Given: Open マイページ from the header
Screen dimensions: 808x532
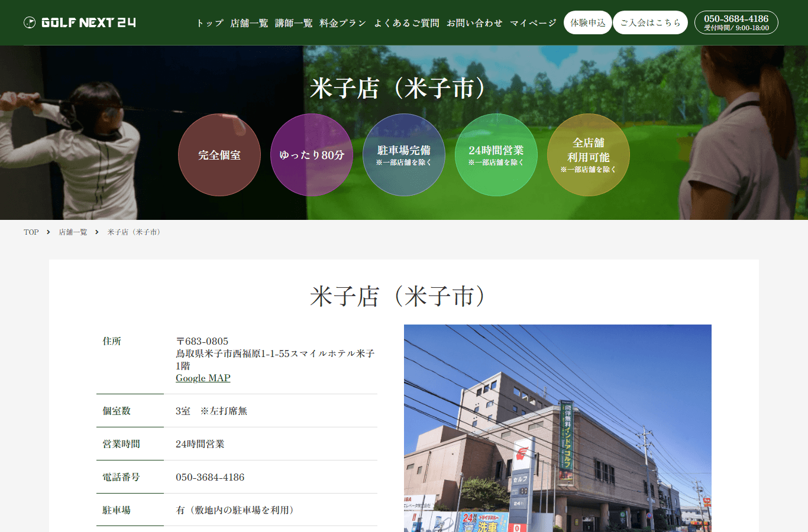Looking at the screenshot, I should 533,23.
